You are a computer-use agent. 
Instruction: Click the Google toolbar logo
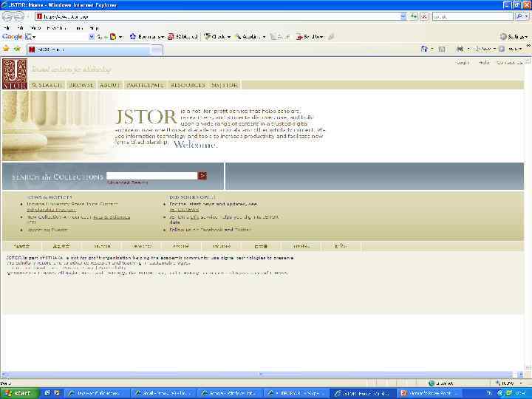click(x=13, y=37)
